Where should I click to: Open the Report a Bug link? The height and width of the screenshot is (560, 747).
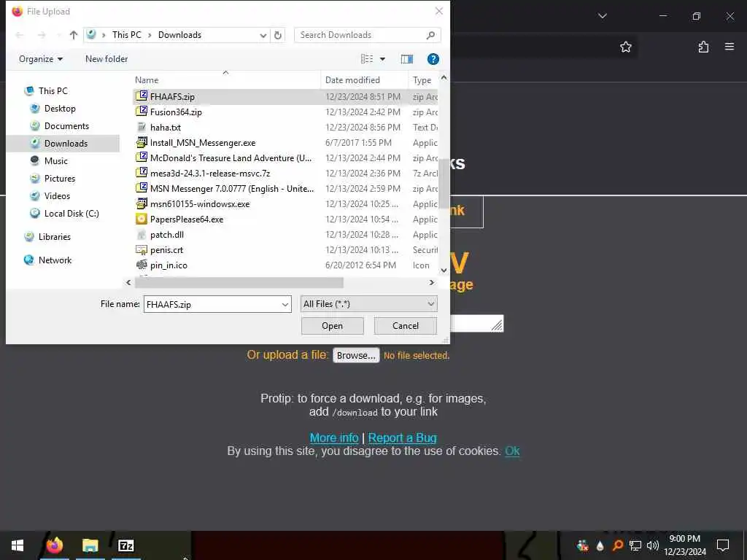click(x=402, y=437)
